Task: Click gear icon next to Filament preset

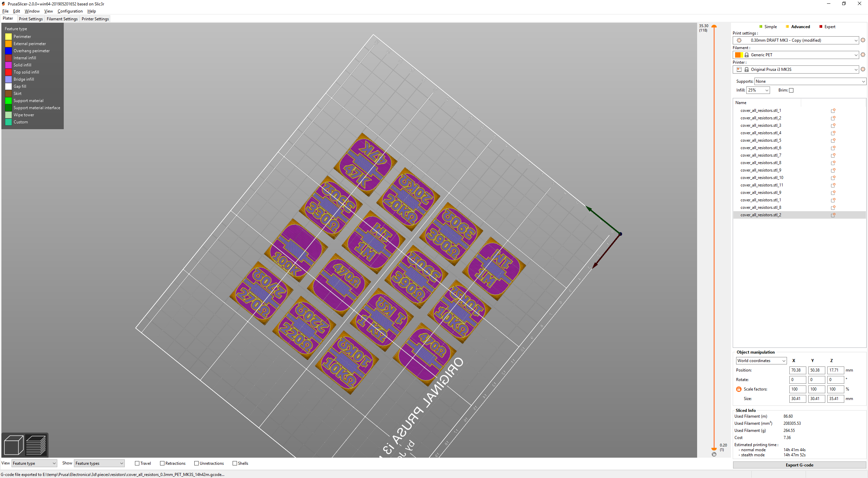Action: click(x=863, y=55)
